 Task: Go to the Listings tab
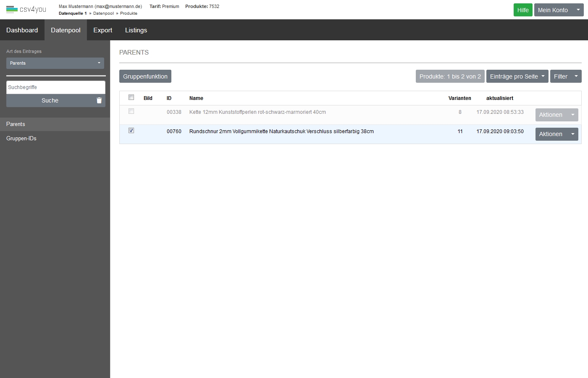coord(136,30)
